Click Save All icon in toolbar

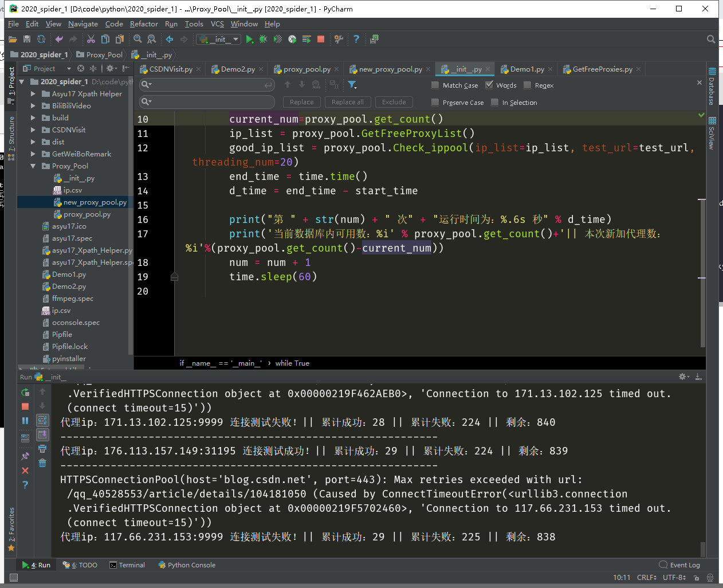[x=27, y=40]
